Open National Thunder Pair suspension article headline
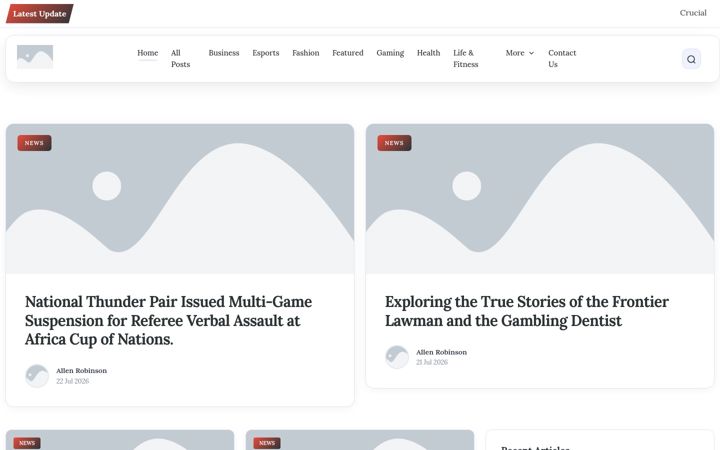The height and width of the screenshot is (450, 720). point(169,321)
